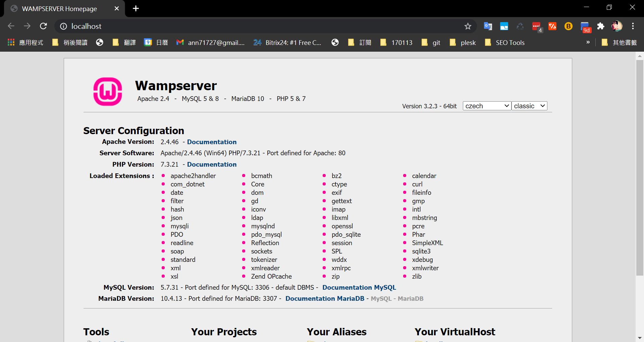The width and height of the screenshot is (644, 342).
Task: Open the orange B extension icon
Action: (x=569, y=26)
